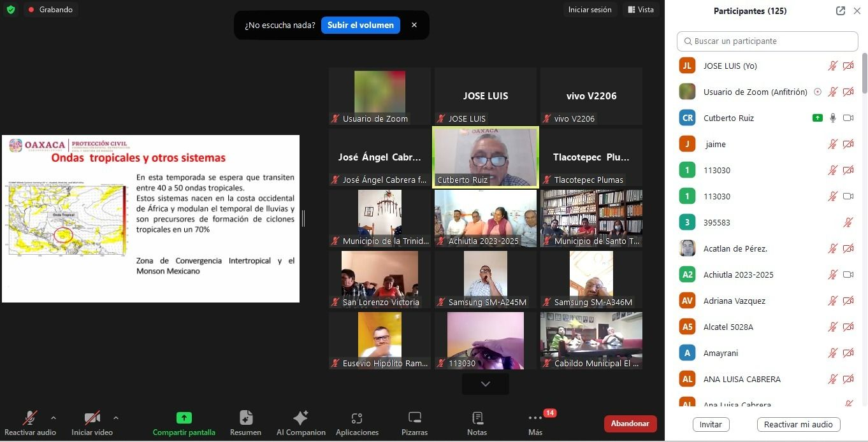Expand video options arrow beside Iniciar video
The image size is (868, 442).
(x=115, y=418)
